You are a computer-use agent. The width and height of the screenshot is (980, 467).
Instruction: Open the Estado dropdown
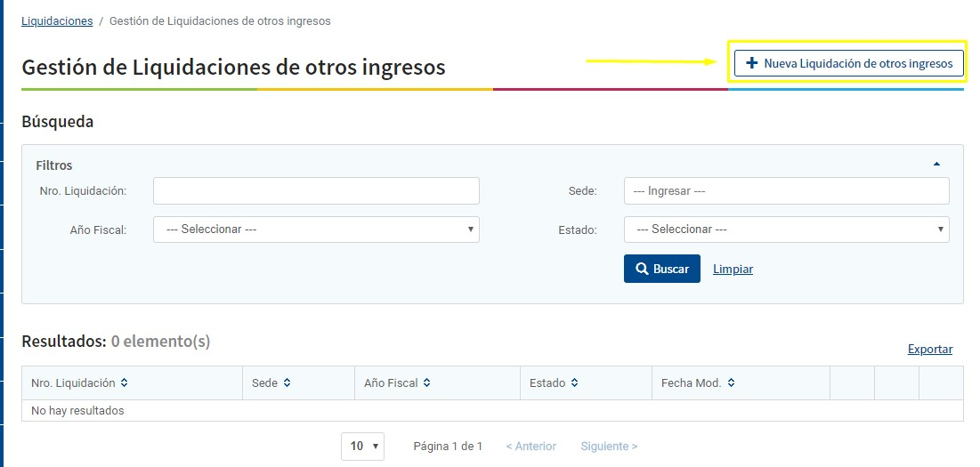pos(786,229)
